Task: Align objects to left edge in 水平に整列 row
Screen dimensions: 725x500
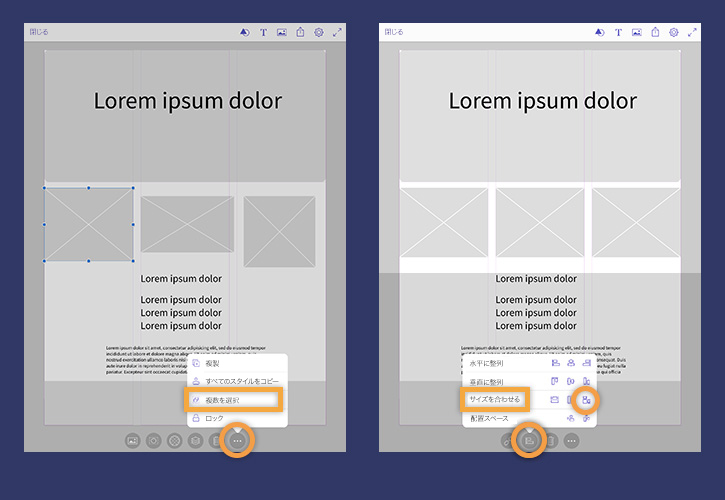Action: tap(555, 363)
